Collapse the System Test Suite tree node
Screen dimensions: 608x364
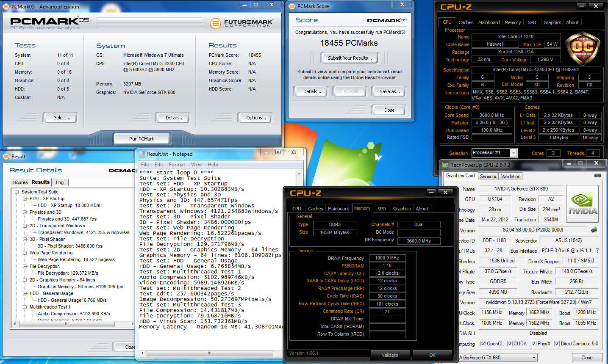pos(17,192)
